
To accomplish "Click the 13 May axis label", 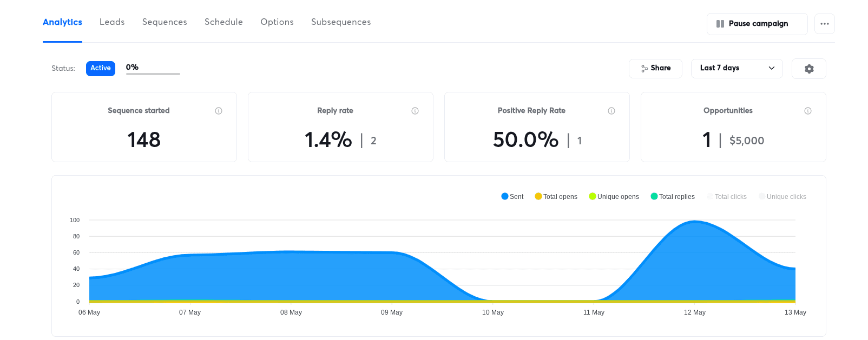I will tap(795, 312).
